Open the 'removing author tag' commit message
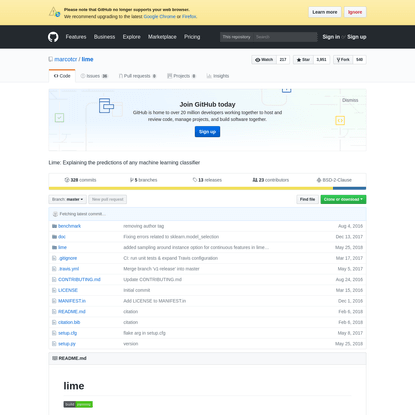 [x=144, y=226]
